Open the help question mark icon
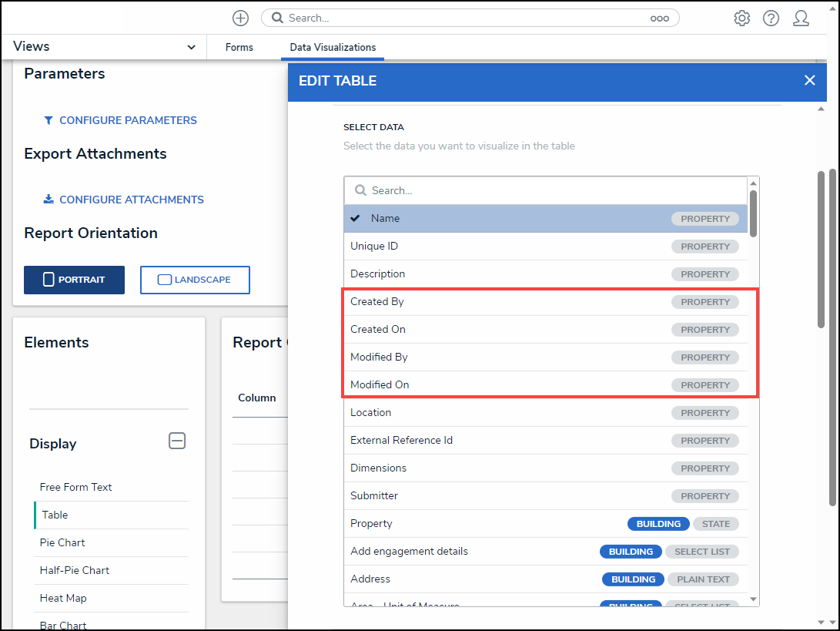840x631 pixels. point(771,18)
